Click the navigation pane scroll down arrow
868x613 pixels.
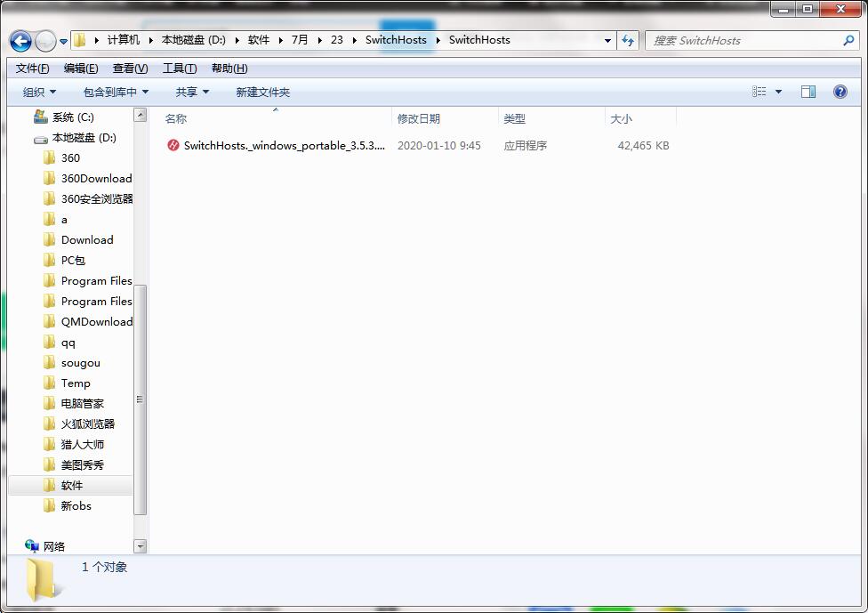[140, 546]
